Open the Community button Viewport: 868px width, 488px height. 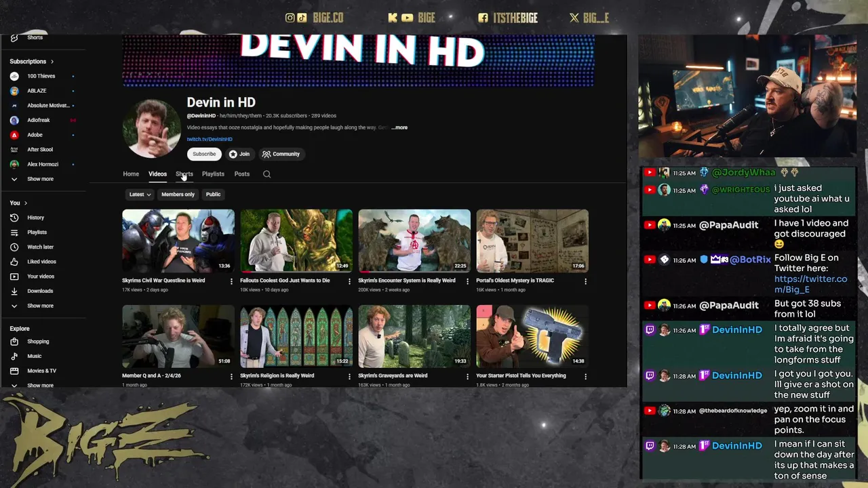[x=281, y=154]
